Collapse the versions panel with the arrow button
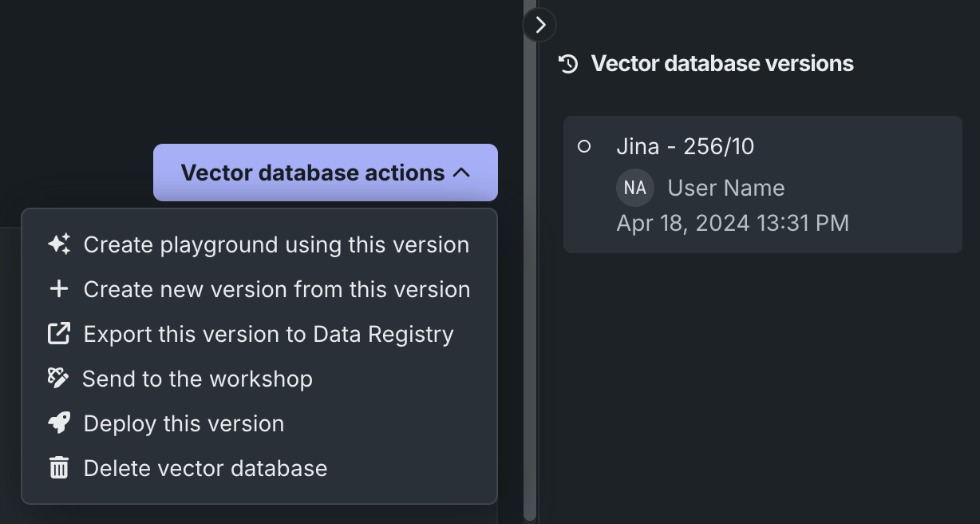 [540, 25]
